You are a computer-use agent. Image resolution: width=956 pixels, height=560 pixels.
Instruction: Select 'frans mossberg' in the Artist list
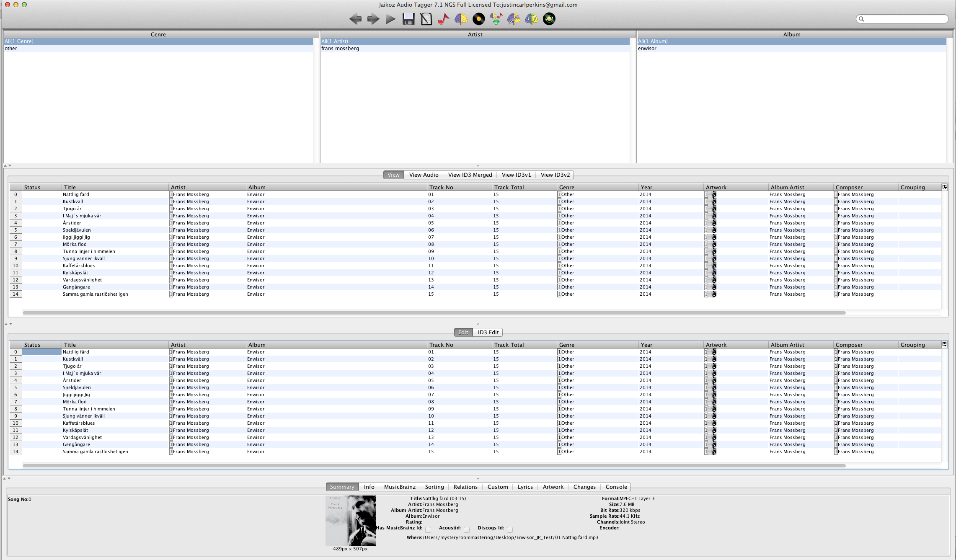tap(340, 49)
